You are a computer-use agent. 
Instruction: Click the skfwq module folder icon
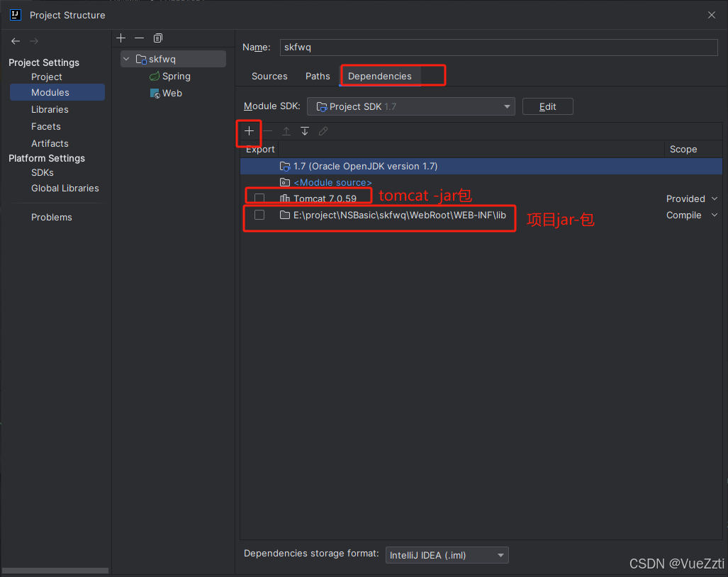[141, 59]
